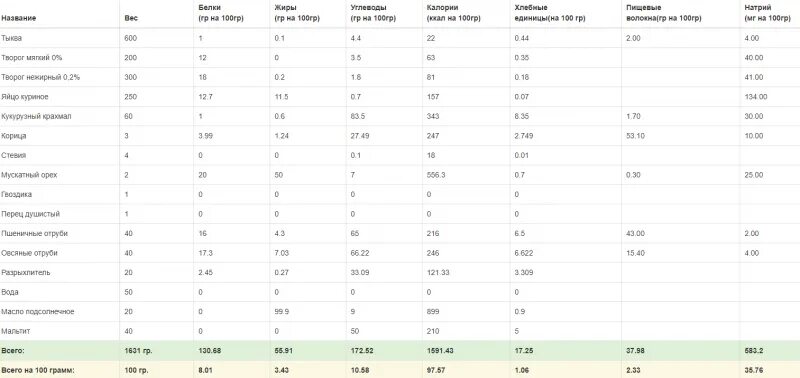The height and width of the screenshot is (378, 800).
Task: Click the Хлебные единицы column header
Action: pyautogui.click(x=549, y=13)
